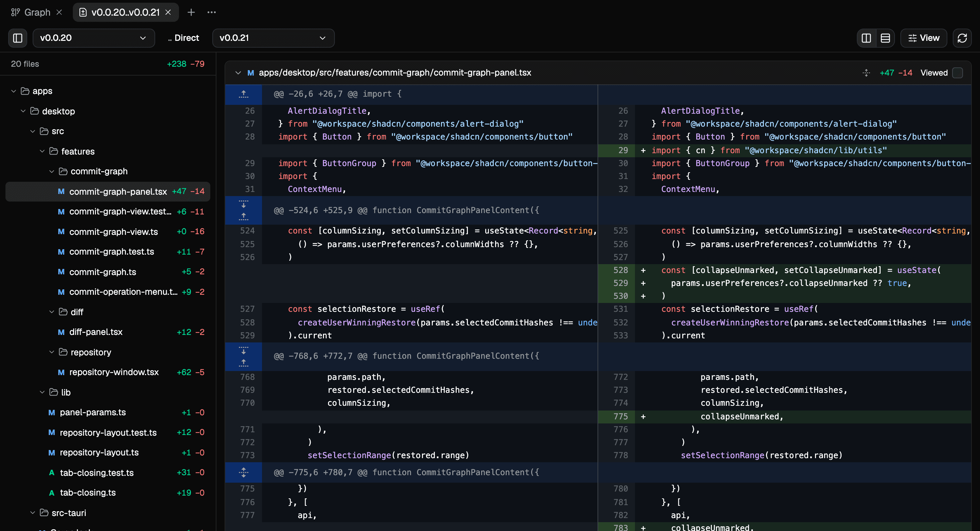The width and height of the screenshot is (980, 531).
Task: Close the Graph tab
Action: (x=59, y=12)
